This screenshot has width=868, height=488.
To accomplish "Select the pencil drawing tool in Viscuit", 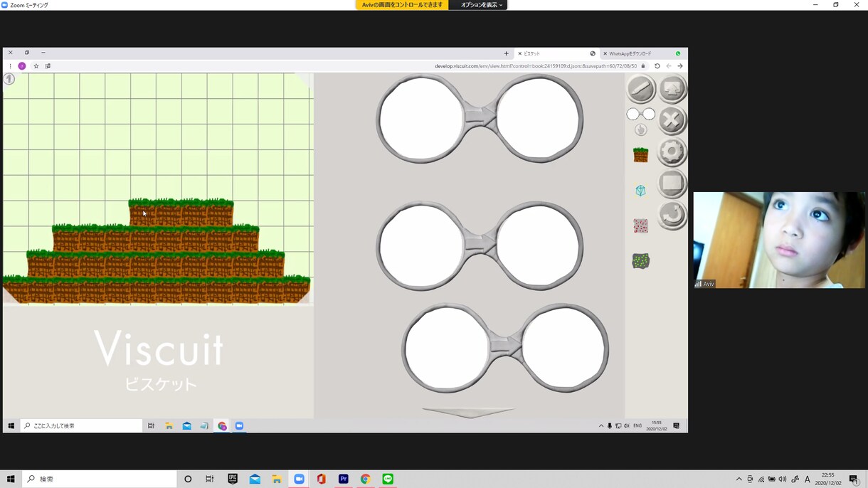I will point(640,89).
